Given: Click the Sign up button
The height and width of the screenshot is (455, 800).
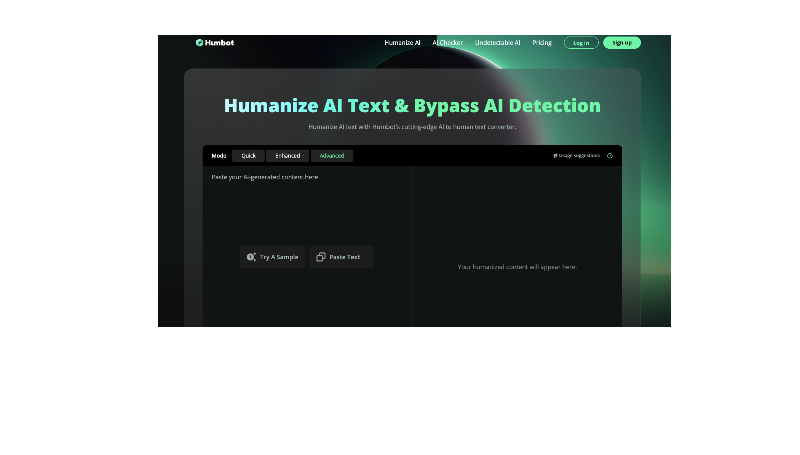Looking at the screenshot, I should click(622, 43).
